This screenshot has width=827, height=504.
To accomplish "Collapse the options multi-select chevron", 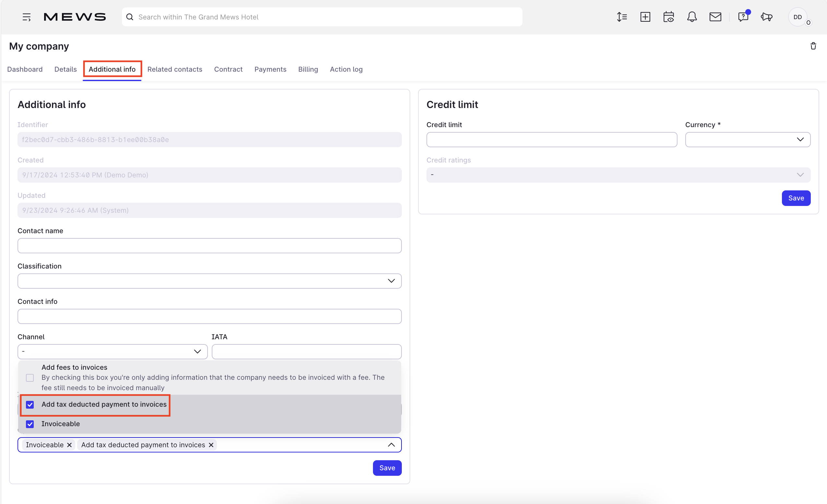I will point(391,445).
